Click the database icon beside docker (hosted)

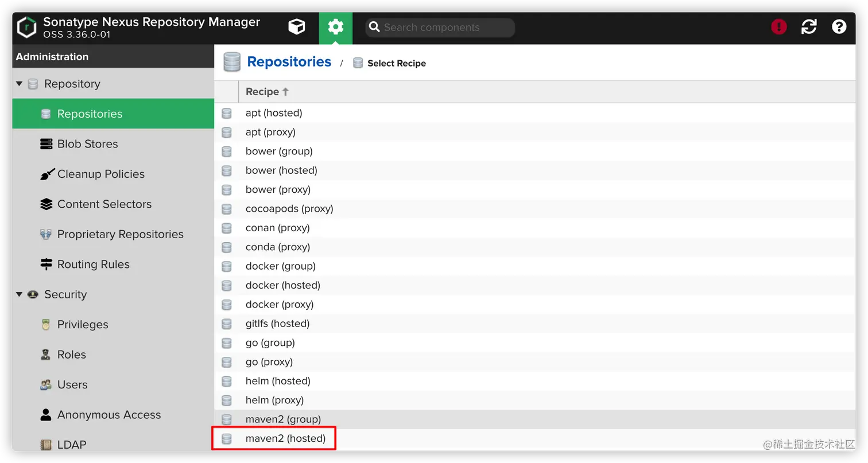[x=227, y=285]
